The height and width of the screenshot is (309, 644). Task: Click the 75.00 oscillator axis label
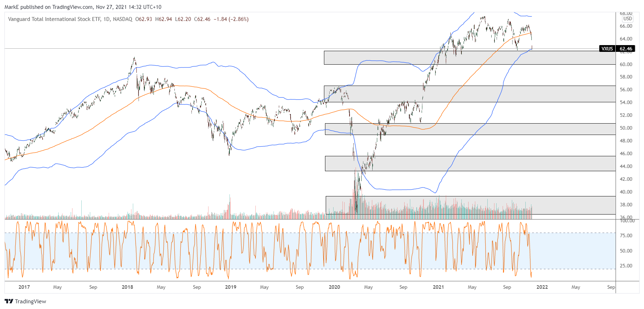[626, 235]
